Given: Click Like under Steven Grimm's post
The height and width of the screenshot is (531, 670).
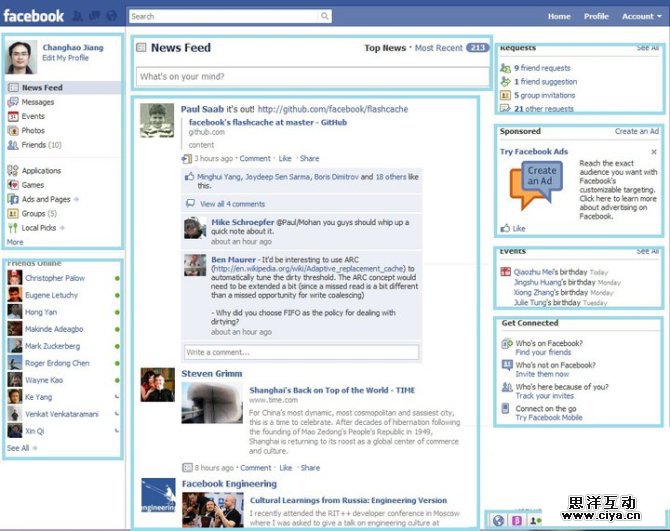Looking at the screenshot, I should [285, 468].
